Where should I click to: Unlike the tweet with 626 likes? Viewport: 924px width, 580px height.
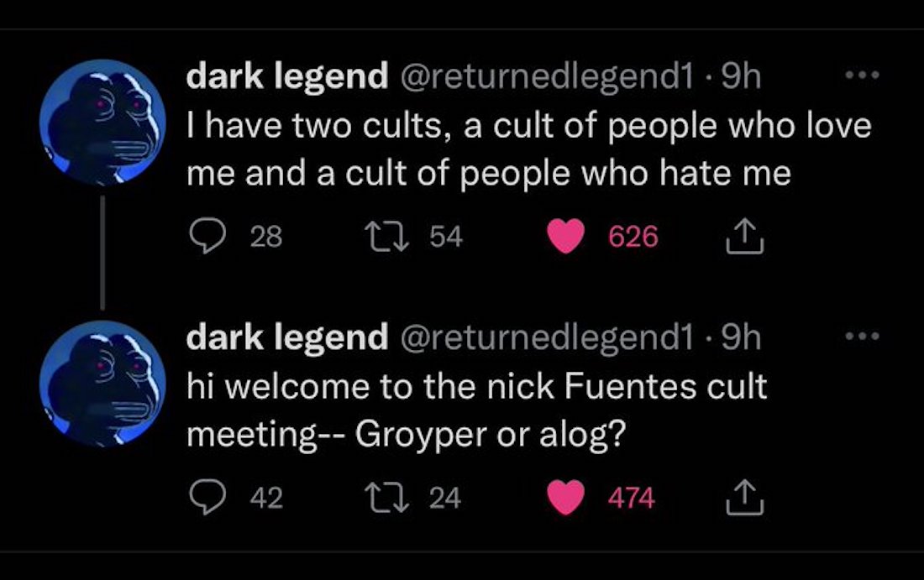tap(566, 238)
